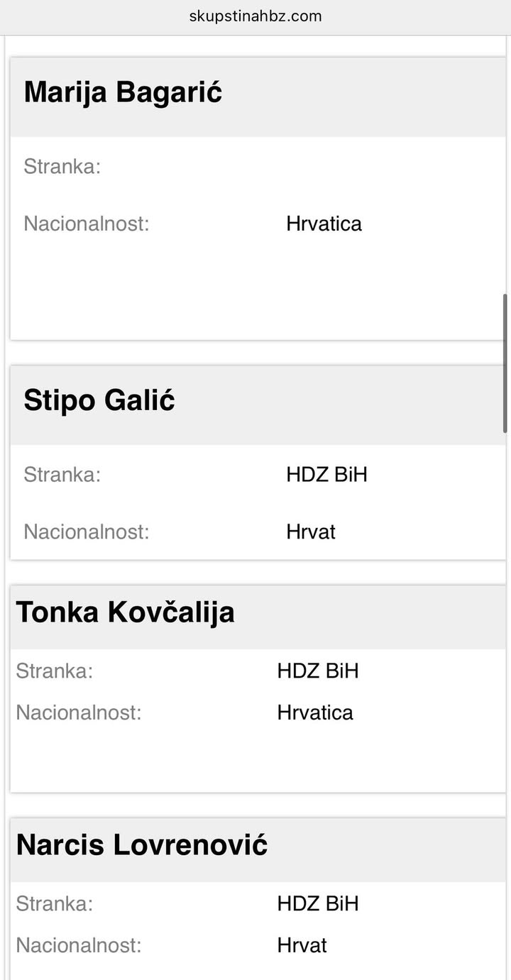The height and width of the screenshot is (980, 511).
Task: Click HDZ BiH under Tonka Kovčalija
Action: pos(318,671)
